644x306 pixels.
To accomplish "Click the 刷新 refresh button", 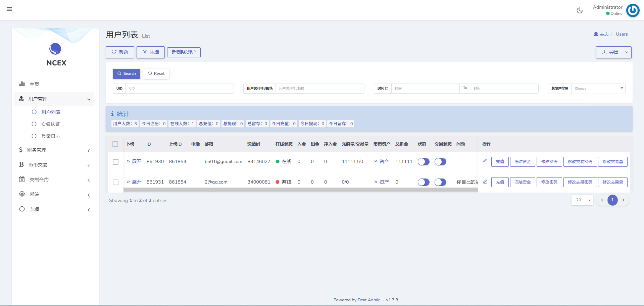I will (120, 52).
